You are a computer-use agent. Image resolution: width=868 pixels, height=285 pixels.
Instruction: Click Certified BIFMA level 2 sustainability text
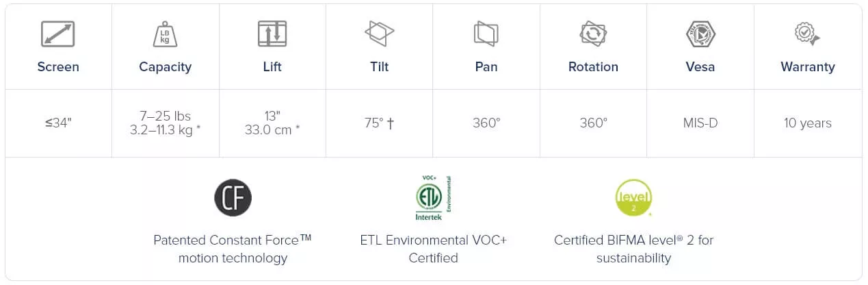(x=633, y=249)
